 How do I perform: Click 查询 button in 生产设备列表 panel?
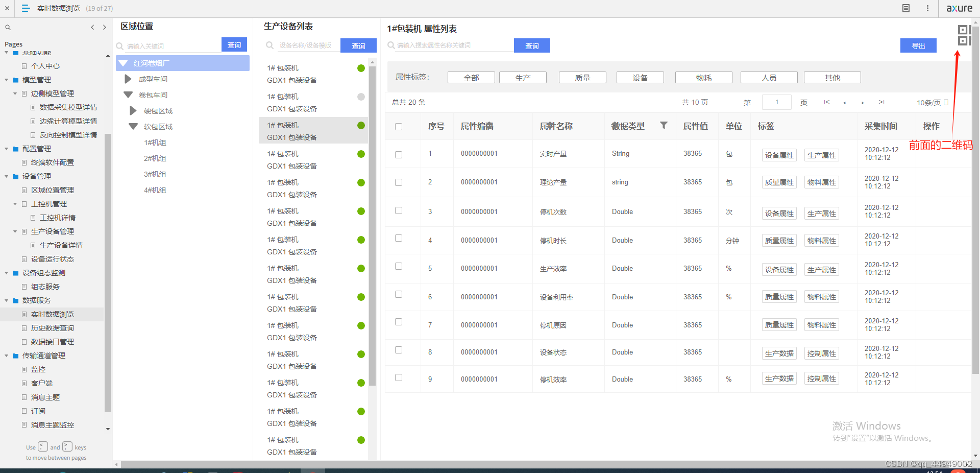click(x=358, y=45)
